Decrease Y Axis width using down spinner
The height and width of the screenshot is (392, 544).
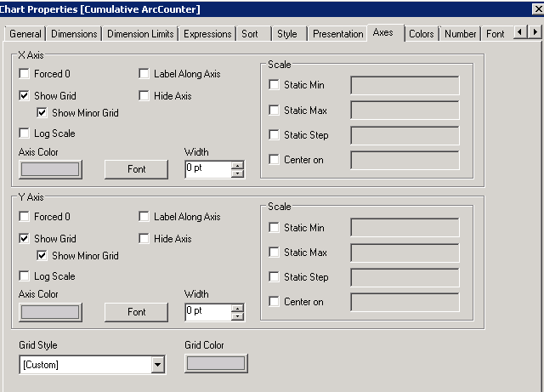tap(237, 316)
